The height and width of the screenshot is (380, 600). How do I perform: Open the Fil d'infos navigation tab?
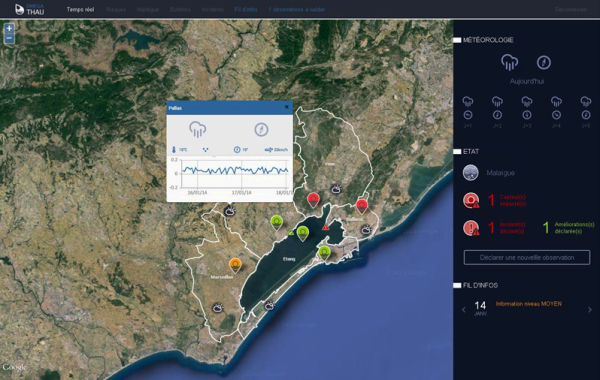point(246,9)
